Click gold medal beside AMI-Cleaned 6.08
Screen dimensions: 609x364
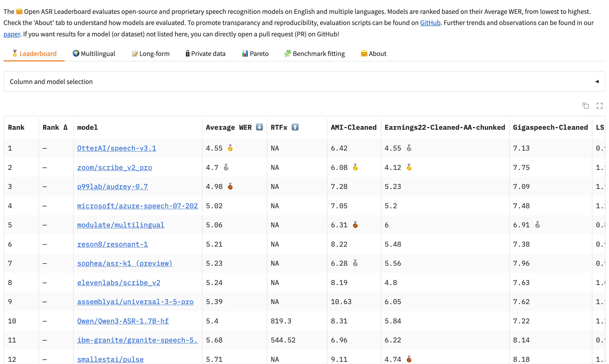[355, 167]
